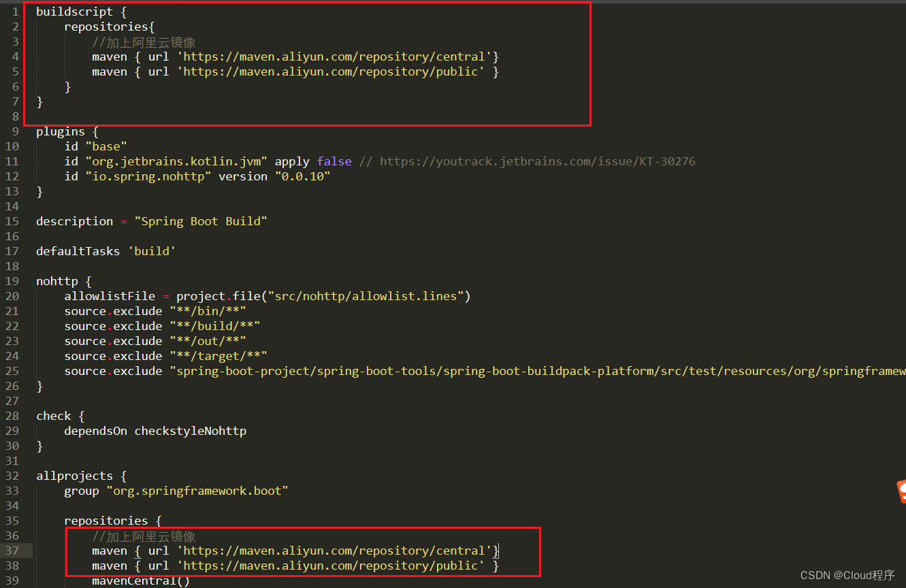
Task: Click line number 27 in the gutter
Action: point(12,401)
